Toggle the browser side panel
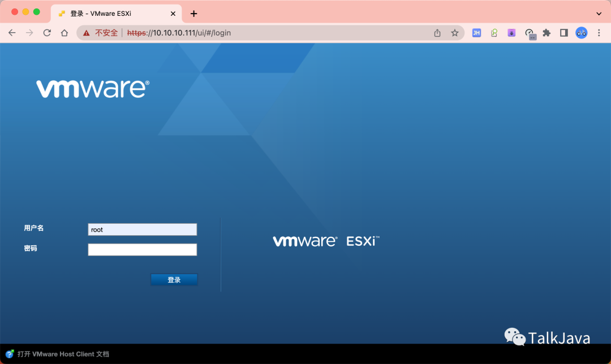Viewport: 611px width, 364px height. click(563, 33)
